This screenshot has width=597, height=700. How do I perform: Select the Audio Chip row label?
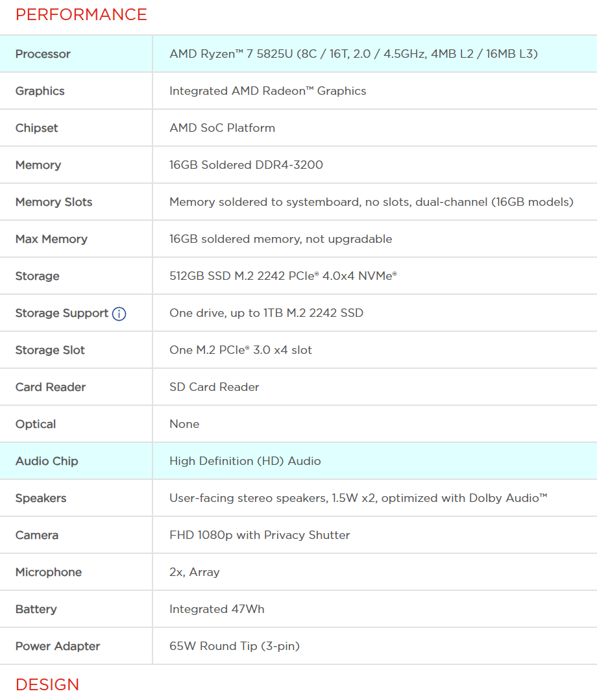point(47,461)
